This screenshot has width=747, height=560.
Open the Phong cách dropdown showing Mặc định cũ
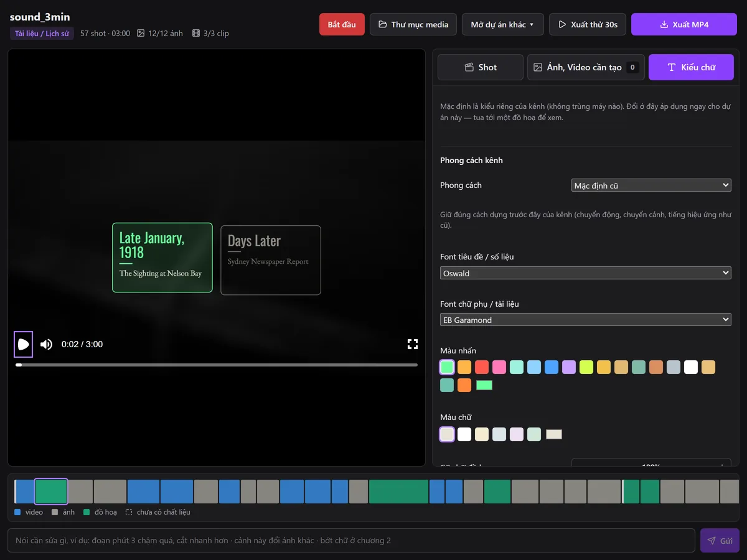point(651,185)
